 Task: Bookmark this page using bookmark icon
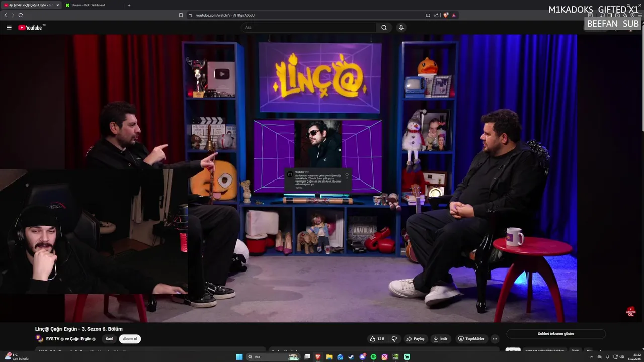181,15
